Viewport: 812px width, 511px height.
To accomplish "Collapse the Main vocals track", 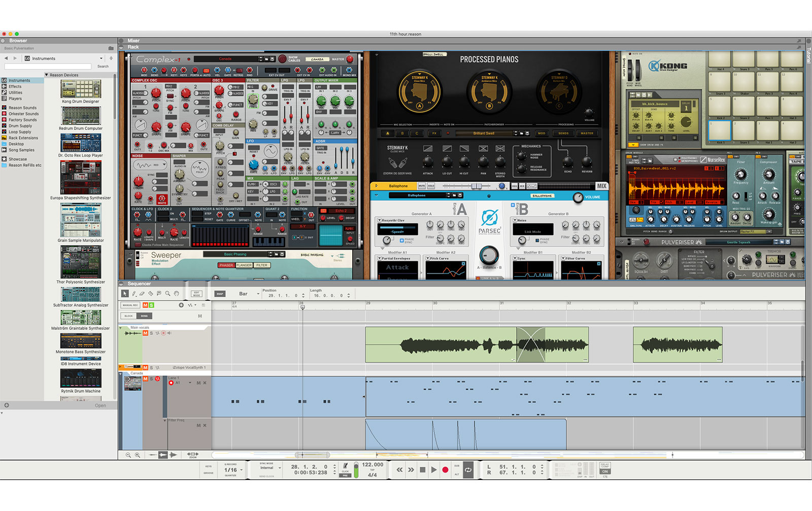I will point(121,328).
